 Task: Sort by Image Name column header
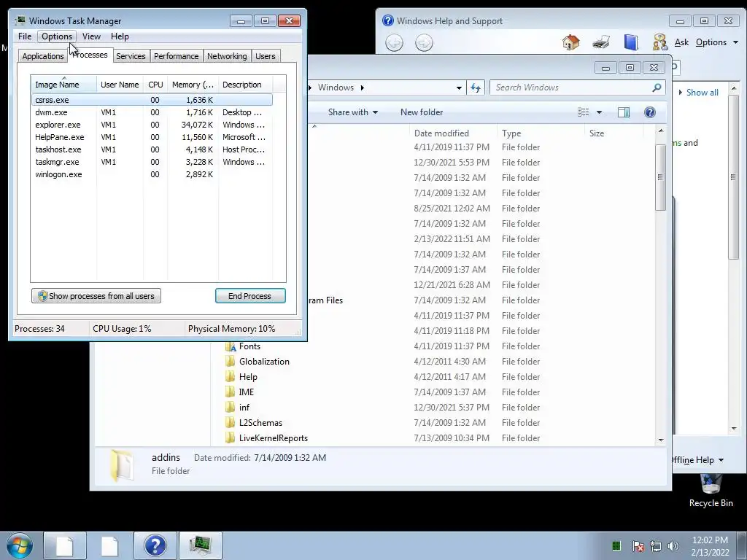click(x=64, y=85)
